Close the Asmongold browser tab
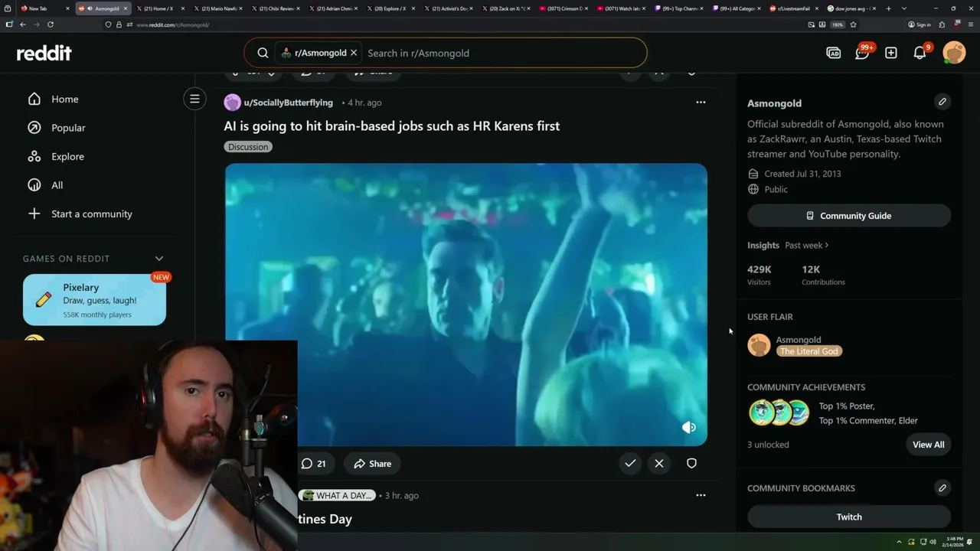This screenshot has height=551, width=980. pos(126,8)
